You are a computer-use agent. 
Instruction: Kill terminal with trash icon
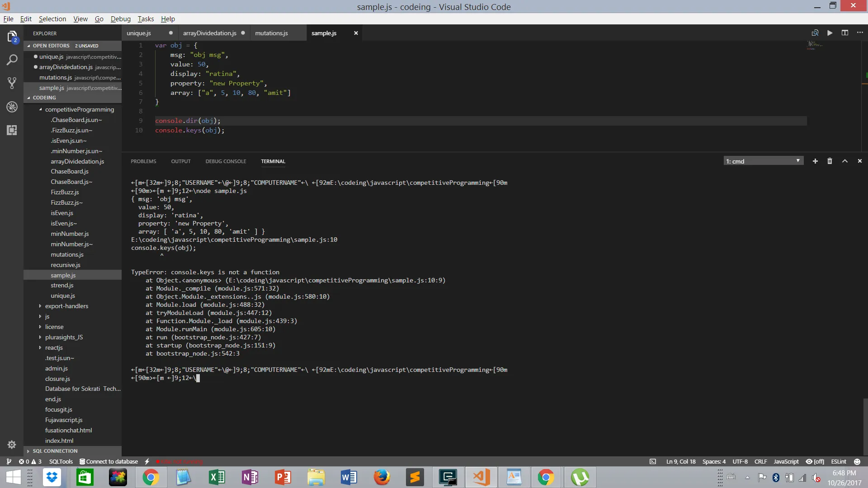coord(830,161)
